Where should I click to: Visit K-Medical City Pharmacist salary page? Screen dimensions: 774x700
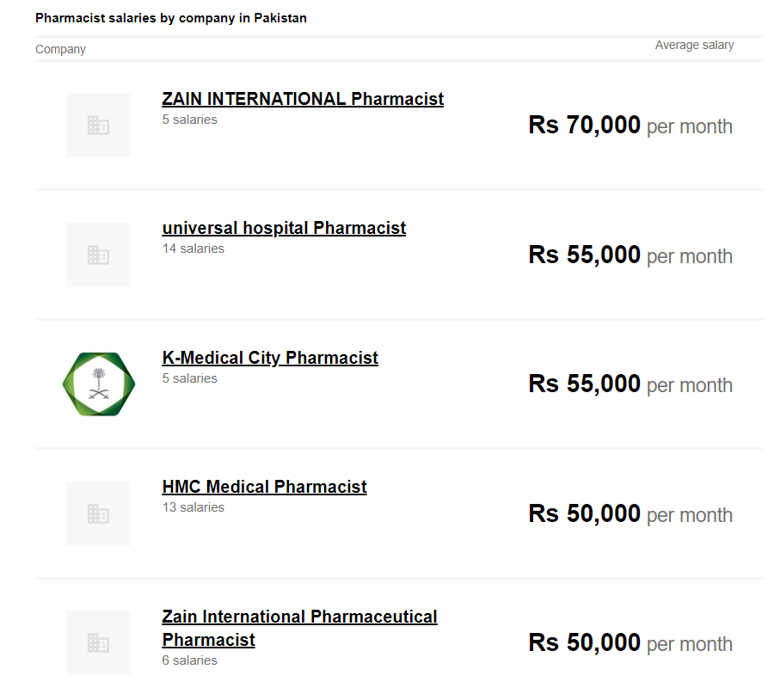(270, 358)
